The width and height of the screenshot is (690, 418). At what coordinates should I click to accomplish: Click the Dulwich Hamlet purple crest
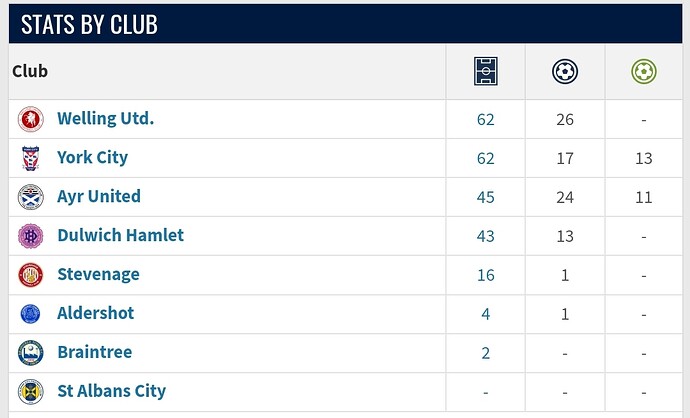[31, 236]
